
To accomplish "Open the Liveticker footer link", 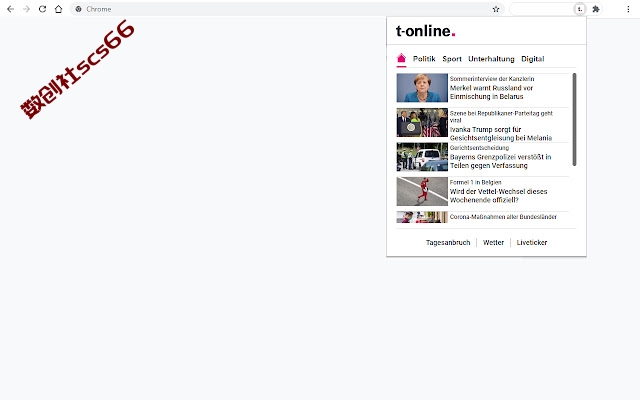I will point(531,242).
